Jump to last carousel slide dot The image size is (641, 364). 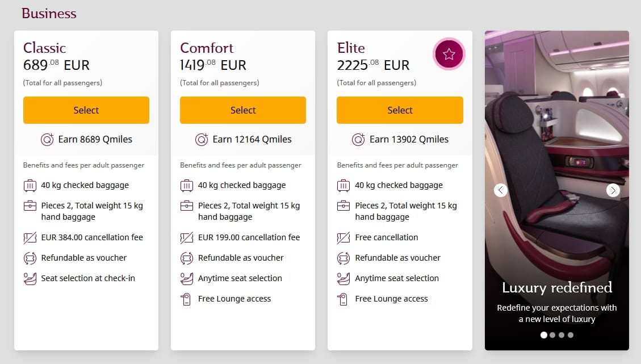[x=571, y=335]
